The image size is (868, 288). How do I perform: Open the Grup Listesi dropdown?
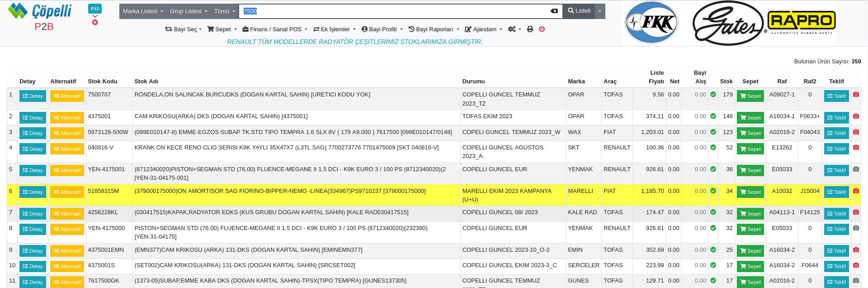[x=188, y=11]
